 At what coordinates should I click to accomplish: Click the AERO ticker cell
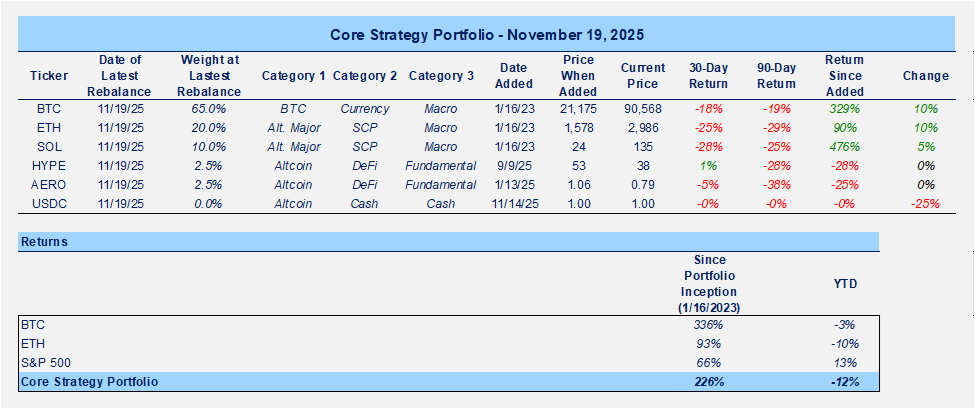[x=49, y=185]
